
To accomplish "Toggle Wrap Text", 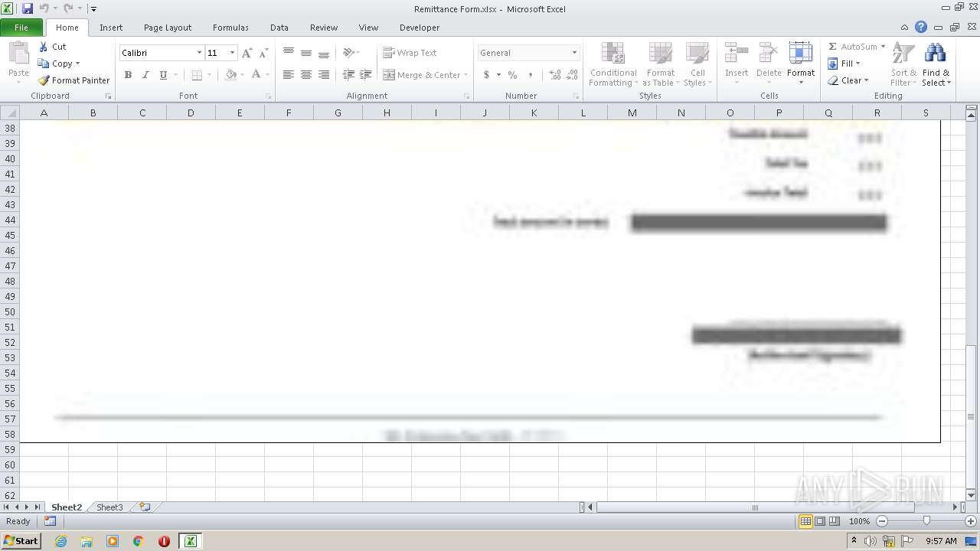I will click(x=410, y=53).
